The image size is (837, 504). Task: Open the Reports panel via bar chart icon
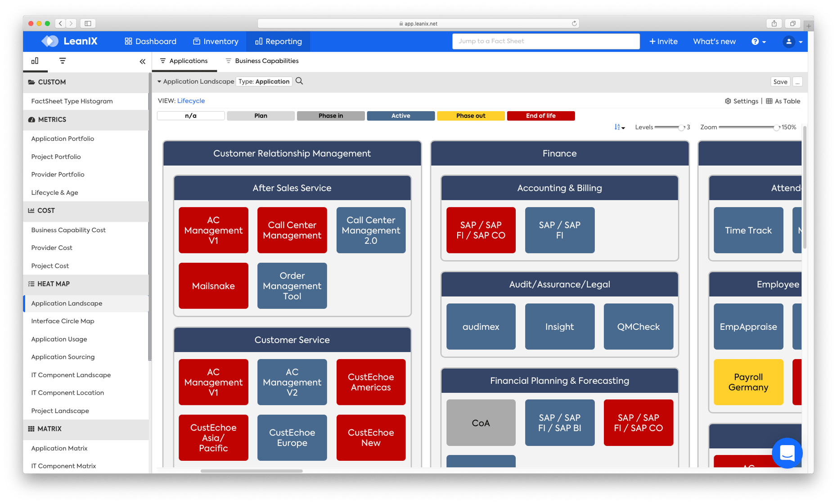[x=35, y=61]
